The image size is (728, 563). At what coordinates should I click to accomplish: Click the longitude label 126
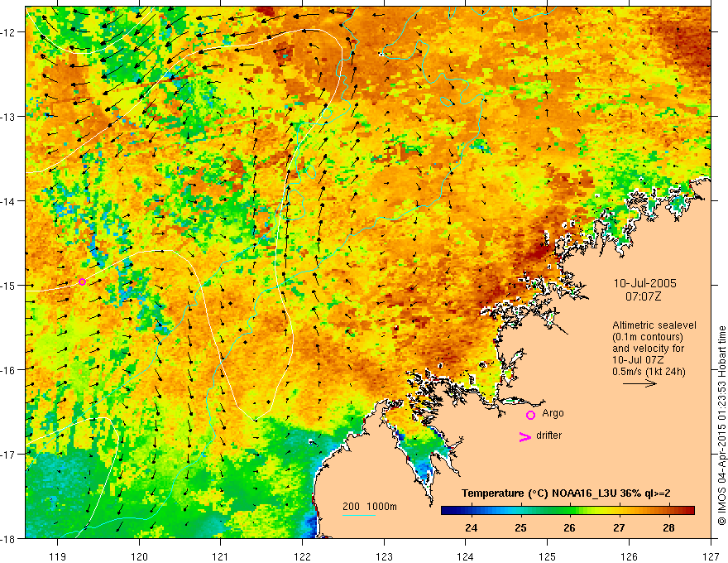tap(629, 556)
